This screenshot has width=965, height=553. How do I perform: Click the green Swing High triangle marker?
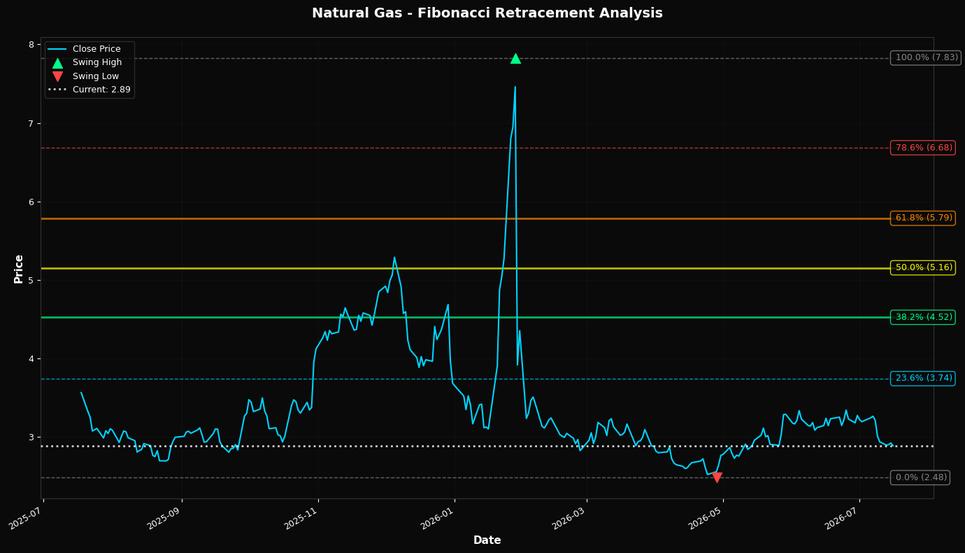[516, 58]
